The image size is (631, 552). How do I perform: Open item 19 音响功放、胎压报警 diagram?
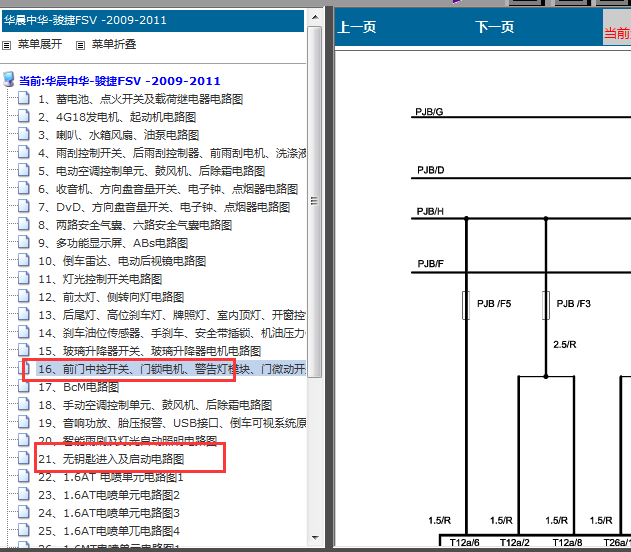(172, 423)
